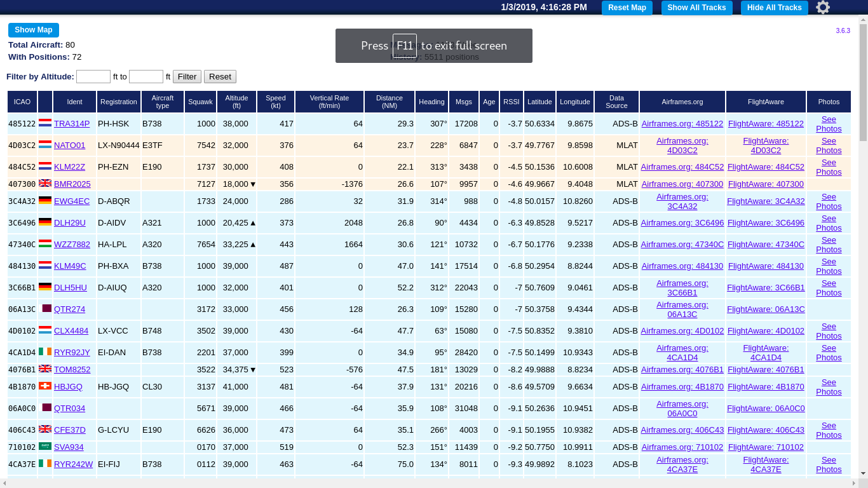Click the minimum altitude input field
The width and height of the screenshot is (868, 488).
(x=93, y=76)
